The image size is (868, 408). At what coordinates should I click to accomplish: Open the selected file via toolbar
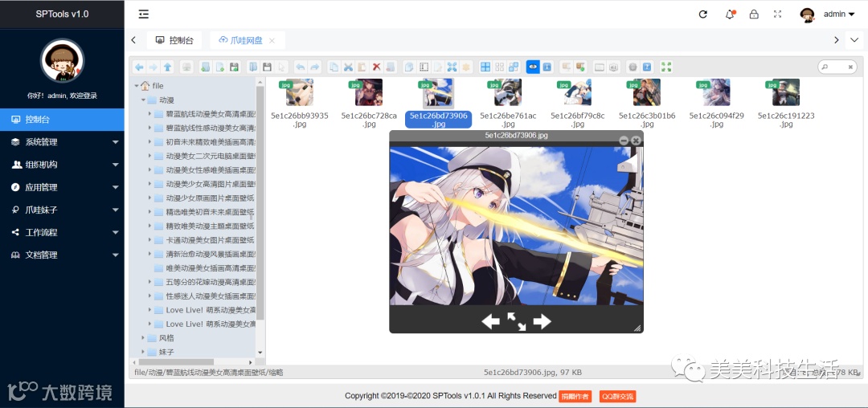click(x=253, y=67)
